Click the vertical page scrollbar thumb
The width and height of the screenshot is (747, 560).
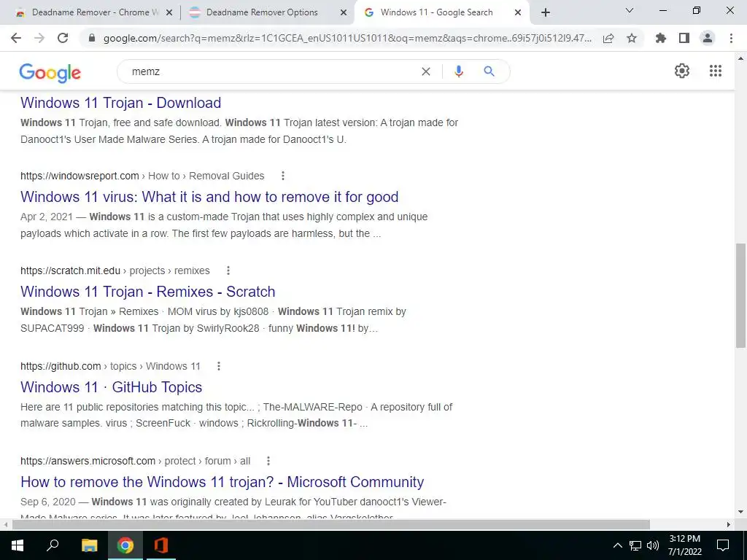(740, 295)
